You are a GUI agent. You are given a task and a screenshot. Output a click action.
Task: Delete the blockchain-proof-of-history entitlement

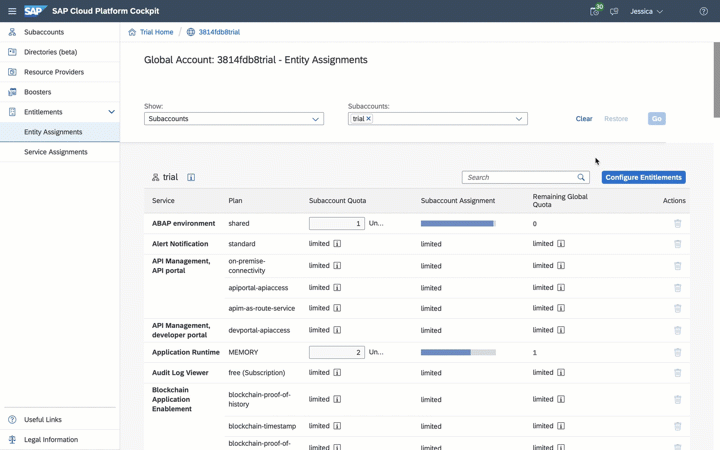coord(677,399)
